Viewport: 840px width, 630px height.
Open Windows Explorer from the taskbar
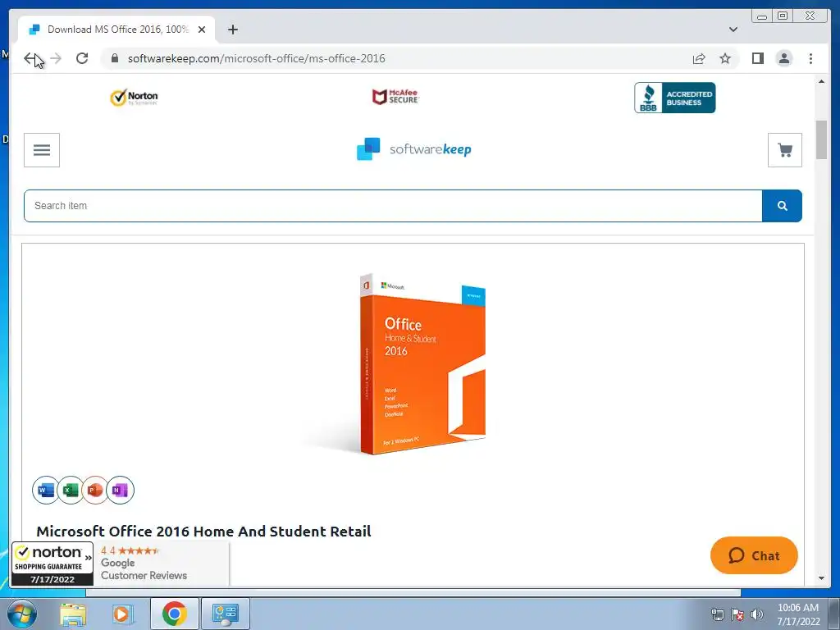click(73, 614)
